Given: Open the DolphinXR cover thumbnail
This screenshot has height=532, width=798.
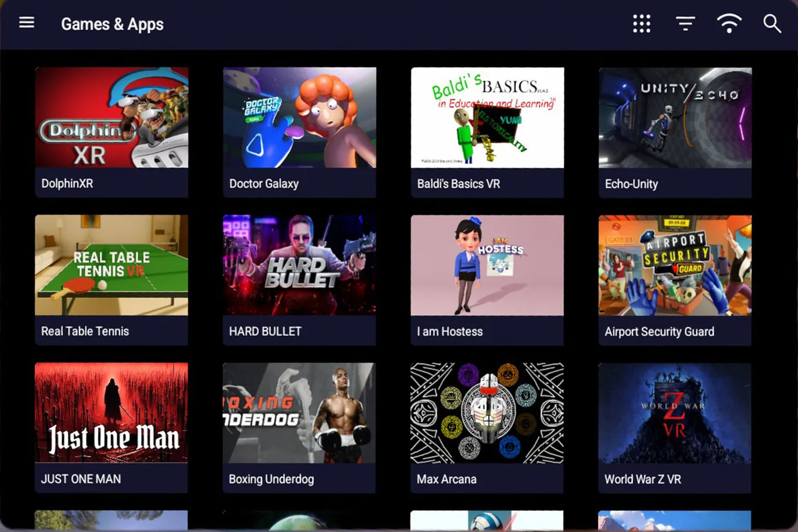Looking at the screenshot, I should point(112,117).
